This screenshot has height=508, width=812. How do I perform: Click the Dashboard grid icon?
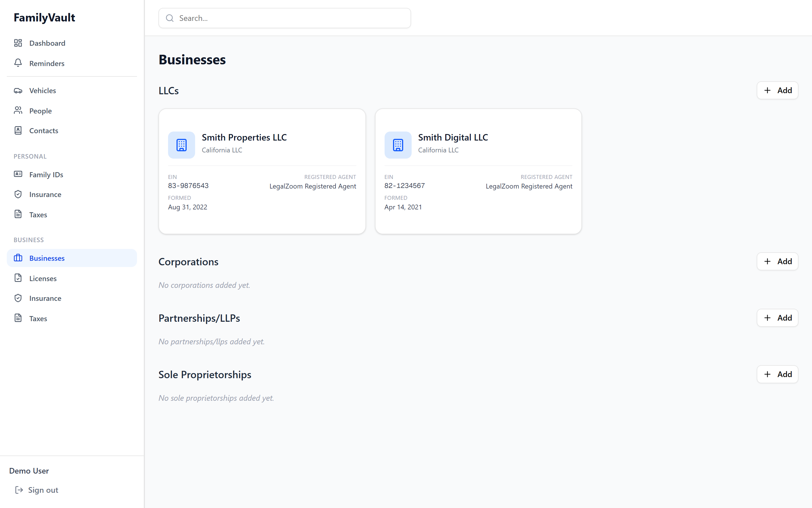click(x=18, y=43)
